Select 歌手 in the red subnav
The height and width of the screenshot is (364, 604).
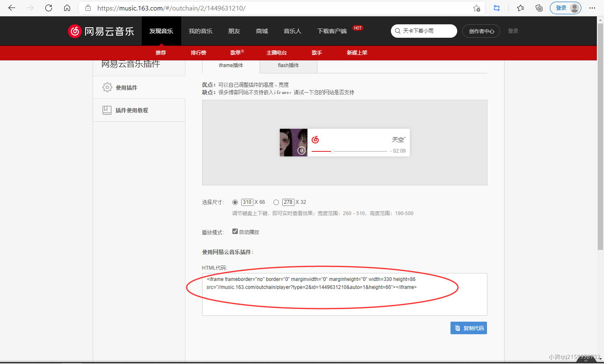click(x=317, y=52)
